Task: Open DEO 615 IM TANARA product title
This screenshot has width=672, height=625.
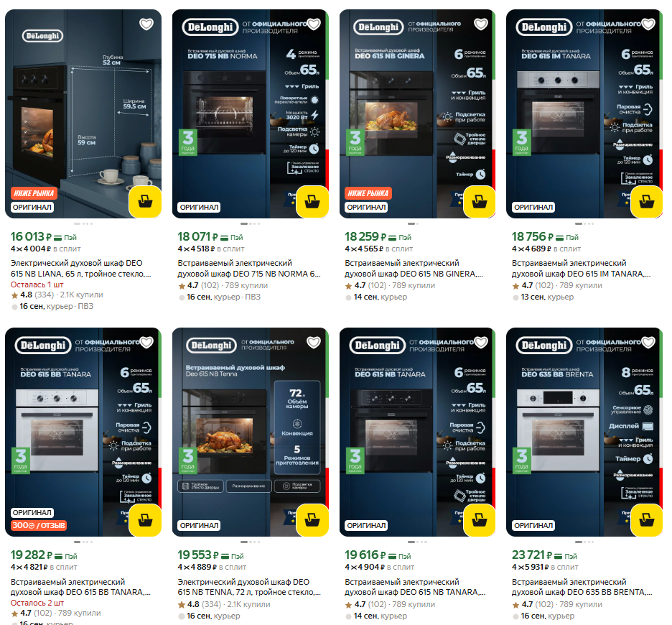Action: coord(581,268)
